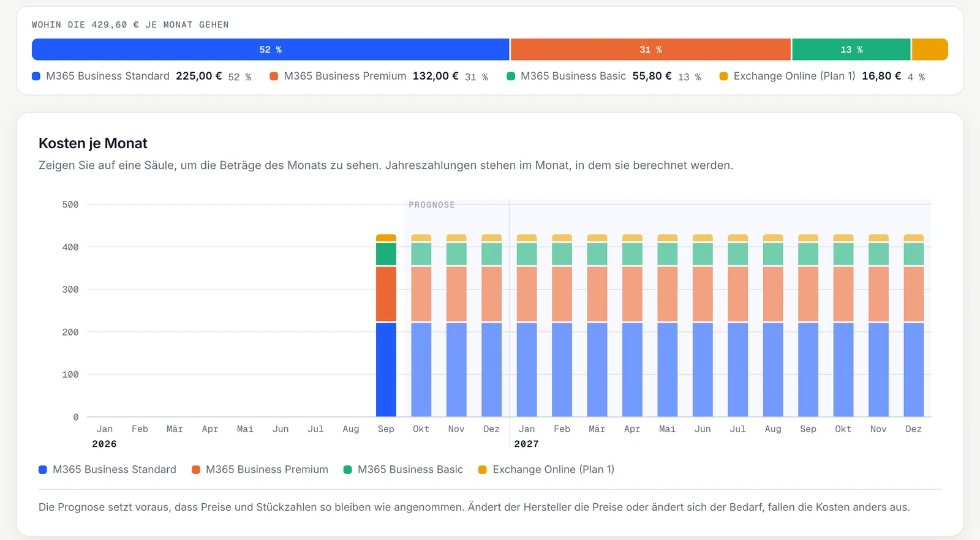980x540 pixels.
Task: Click the light blue segment of the Jun 2027 column
Action: coord(703,370)
